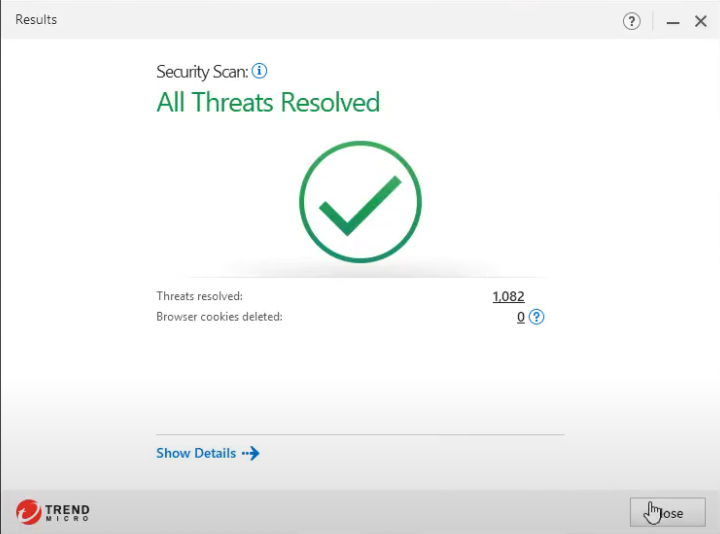
Task: Click the All Threats Resolved heading
Action: pos(268,102)
